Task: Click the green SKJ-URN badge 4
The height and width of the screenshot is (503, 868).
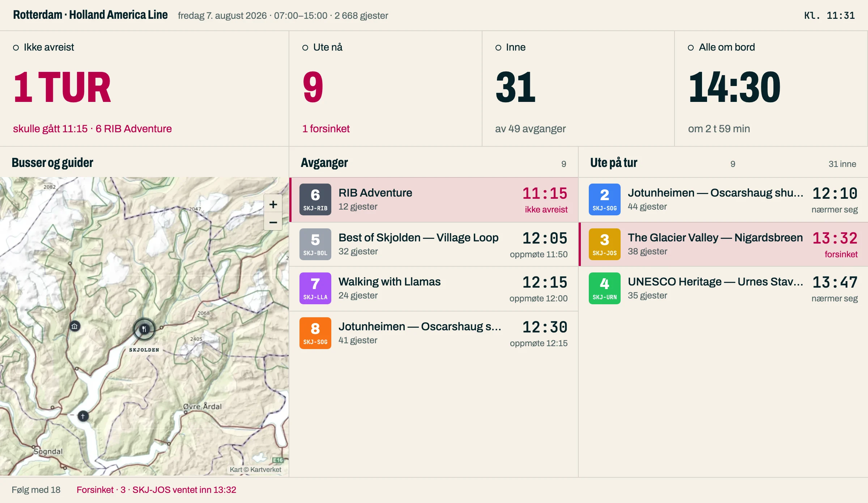Action: (605, 288)
